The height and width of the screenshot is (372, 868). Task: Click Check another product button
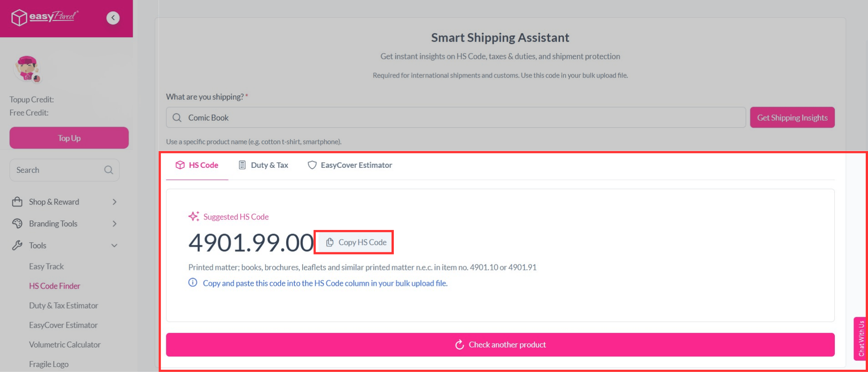(500, 345)
